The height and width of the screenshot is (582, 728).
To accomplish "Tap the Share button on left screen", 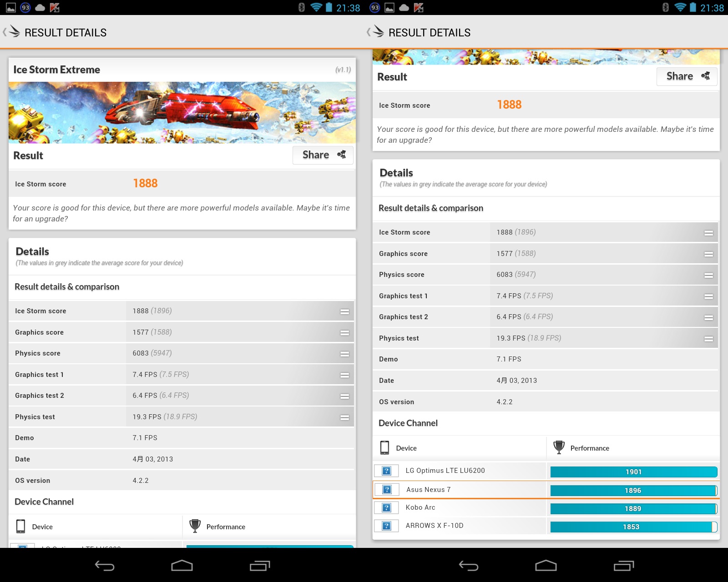I will tap(323, 155).
